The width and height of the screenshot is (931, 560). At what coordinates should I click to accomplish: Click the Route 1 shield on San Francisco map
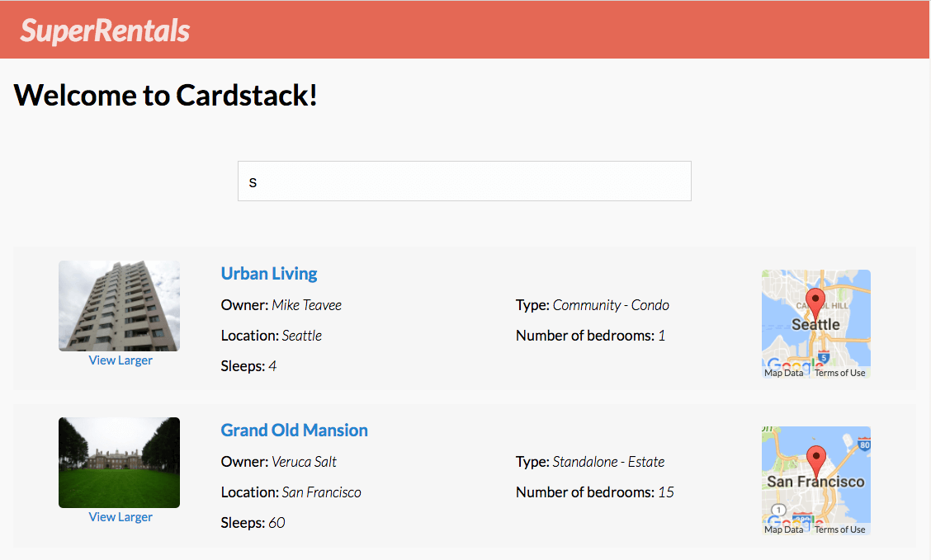pos(777,511)
